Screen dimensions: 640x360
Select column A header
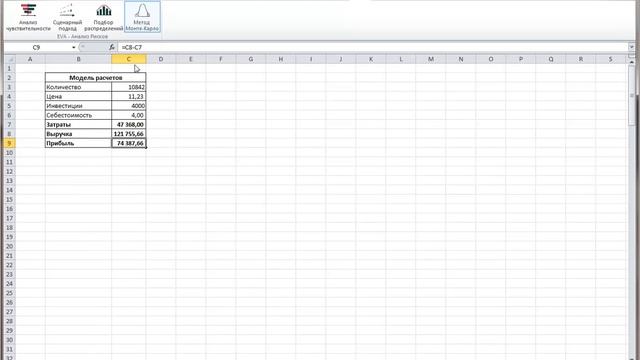point(30,59)
